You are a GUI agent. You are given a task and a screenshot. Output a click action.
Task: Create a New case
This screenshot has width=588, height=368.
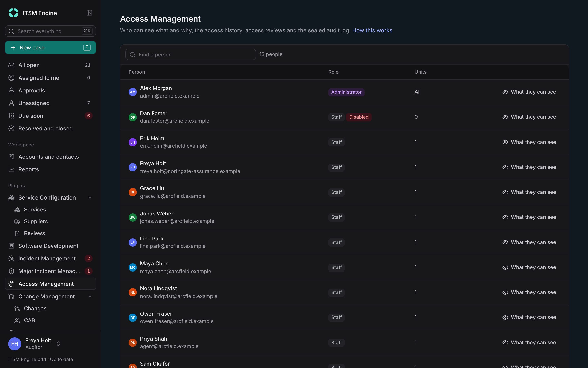point(50,47)
